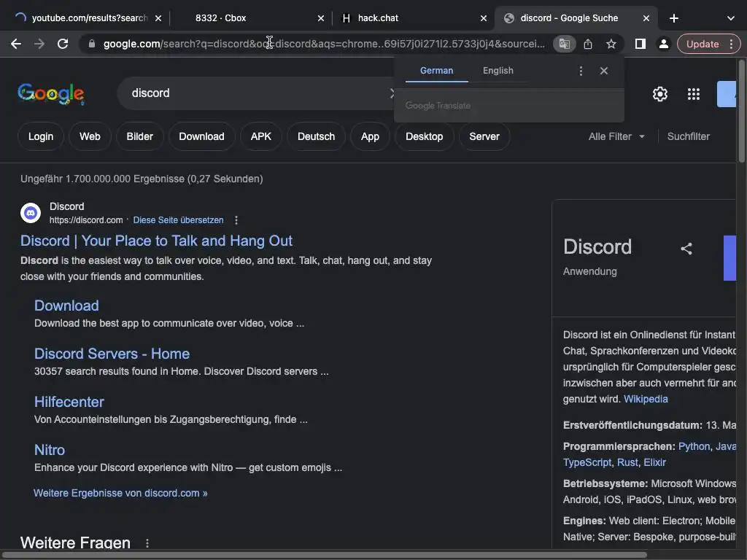Click the horizontal scrollbar at the bottom
This screenshot has width=747, height=560.
pos(324,555)
